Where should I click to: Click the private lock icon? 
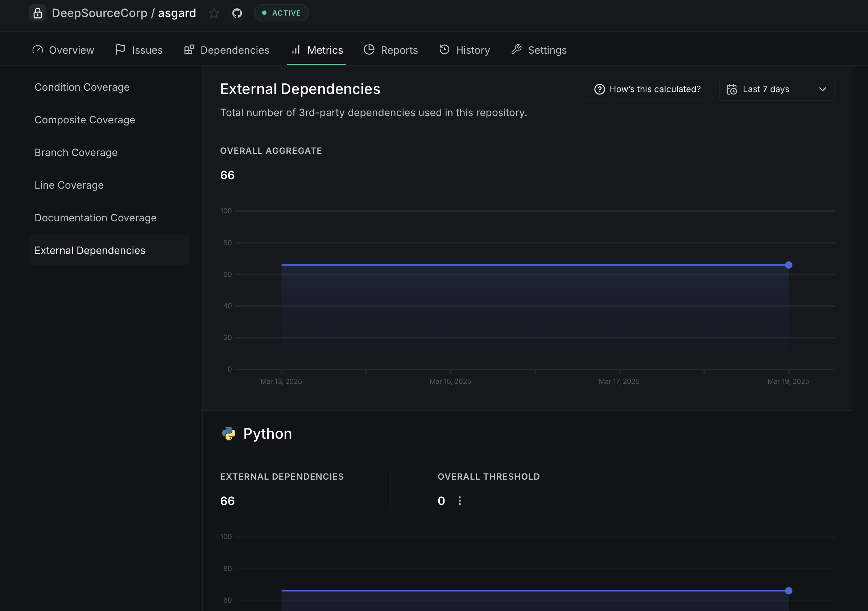pyautogui.click(x=37, y=13)
